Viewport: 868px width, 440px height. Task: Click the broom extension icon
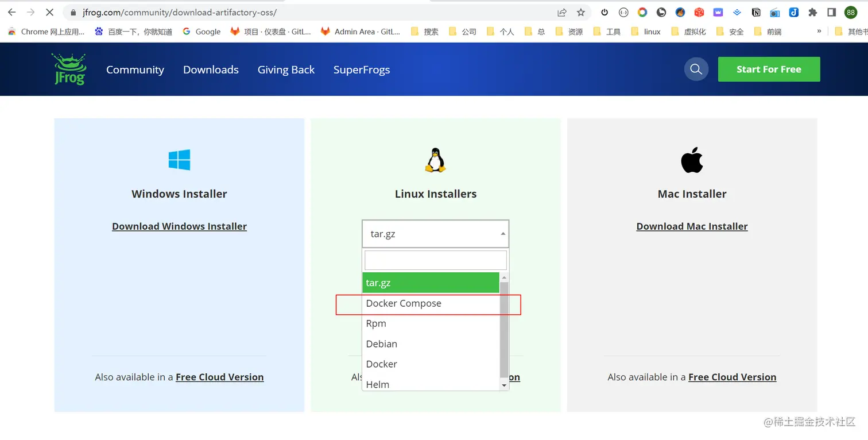pyautogui.click(x=680, y=12)
